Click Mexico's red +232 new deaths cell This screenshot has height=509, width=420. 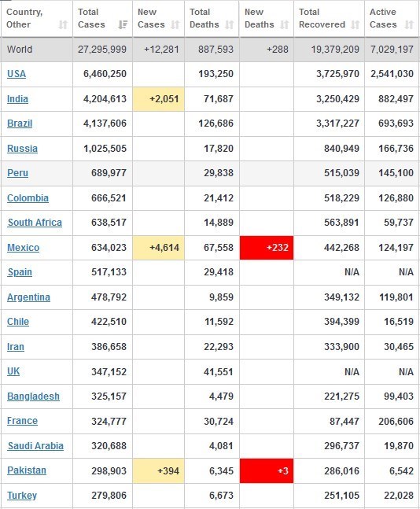267,248
